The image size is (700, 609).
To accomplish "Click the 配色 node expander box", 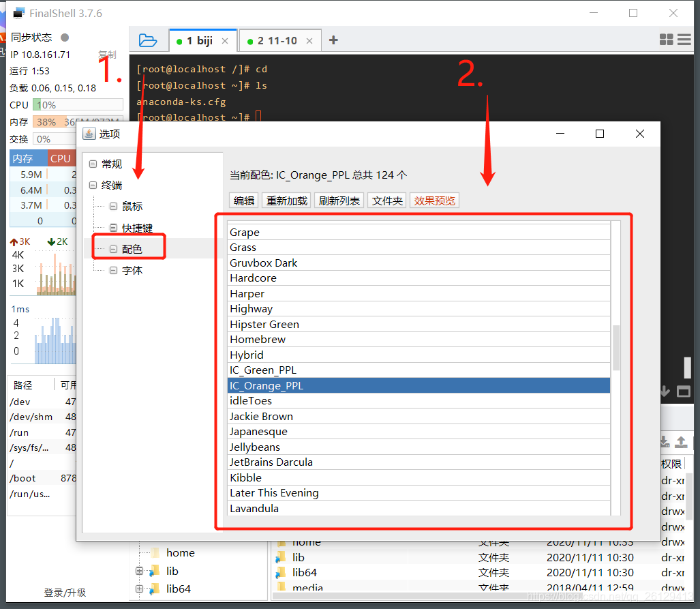I will click(x=113, y=249).
